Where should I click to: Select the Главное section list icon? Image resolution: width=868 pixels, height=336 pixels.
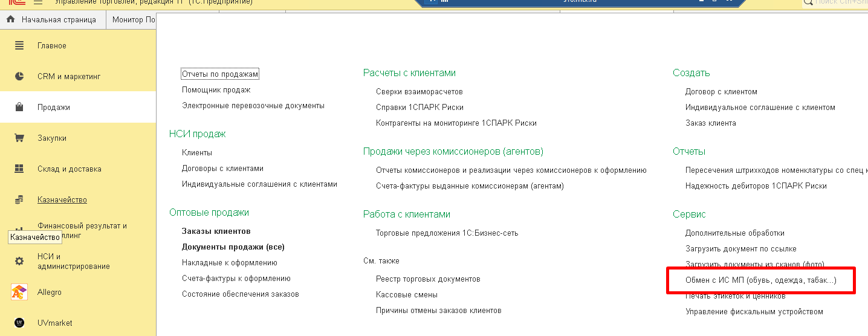click(19, 45)
